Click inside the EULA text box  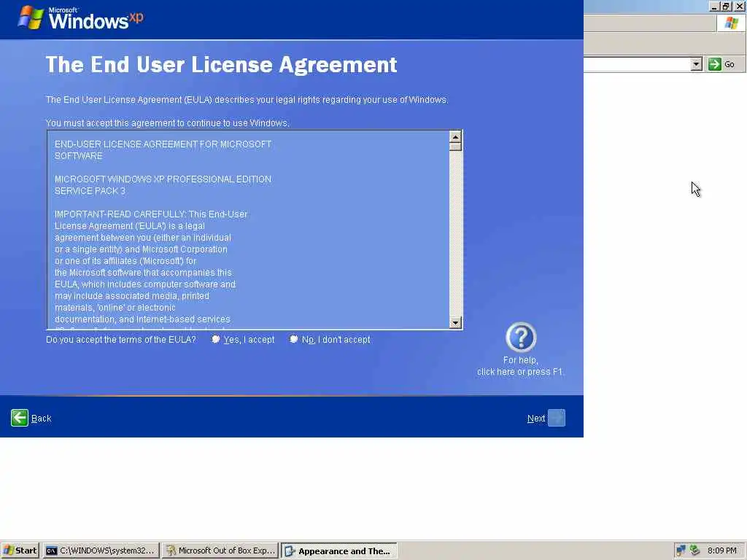click(248, 230)
